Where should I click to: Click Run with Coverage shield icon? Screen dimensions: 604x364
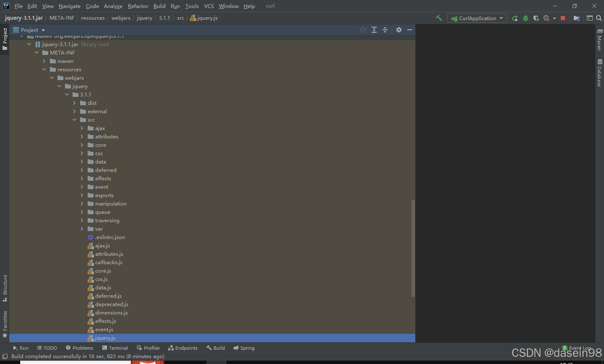tap(536, 18)
